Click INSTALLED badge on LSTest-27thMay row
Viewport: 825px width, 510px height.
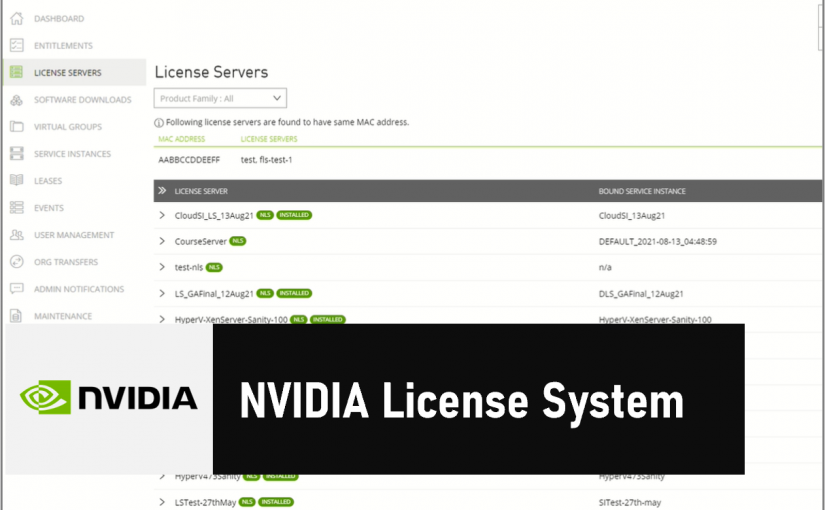click(276, 502)
